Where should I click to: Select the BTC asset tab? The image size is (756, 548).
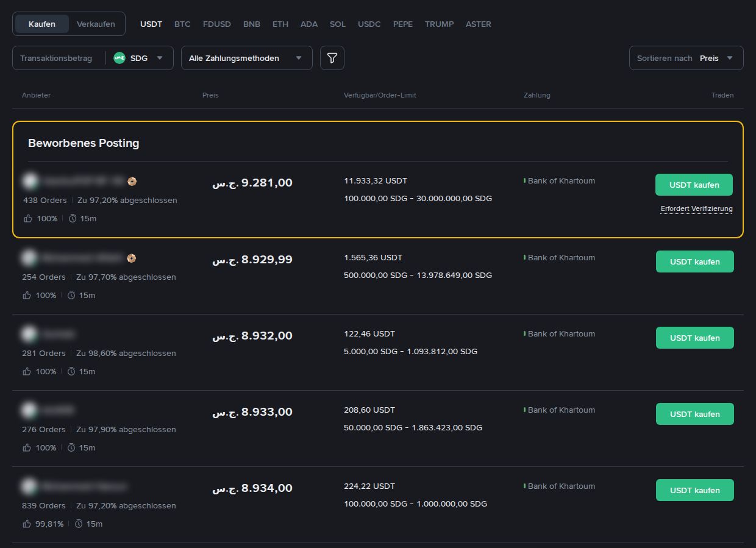182,24
